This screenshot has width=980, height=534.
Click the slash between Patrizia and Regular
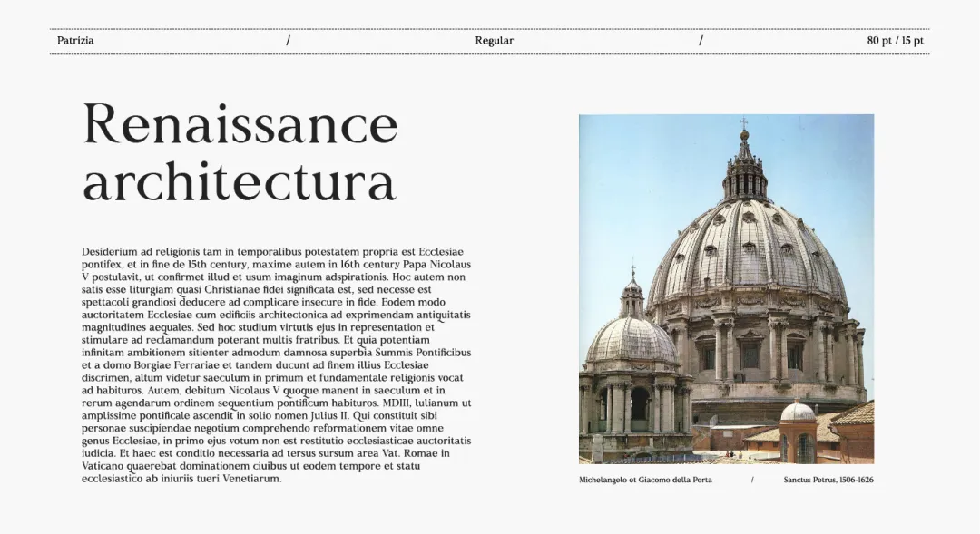pos(288,41)
